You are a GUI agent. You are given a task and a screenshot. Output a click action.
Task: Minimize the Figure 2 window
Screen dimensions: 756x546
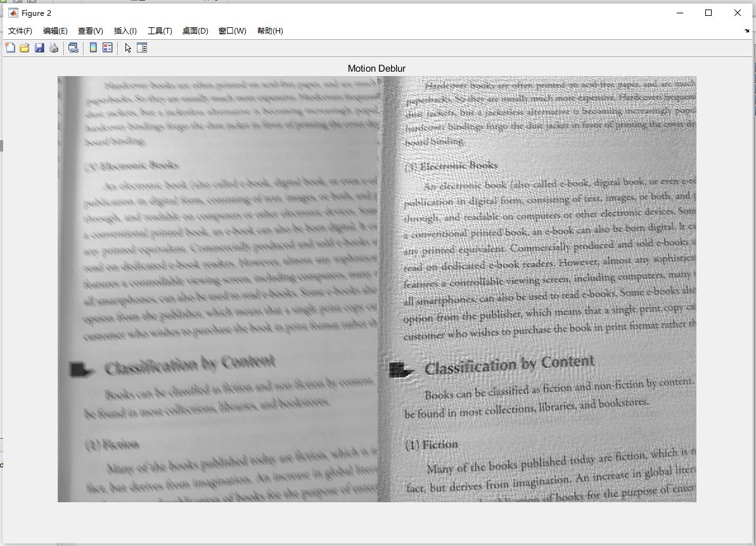(680, 13)
